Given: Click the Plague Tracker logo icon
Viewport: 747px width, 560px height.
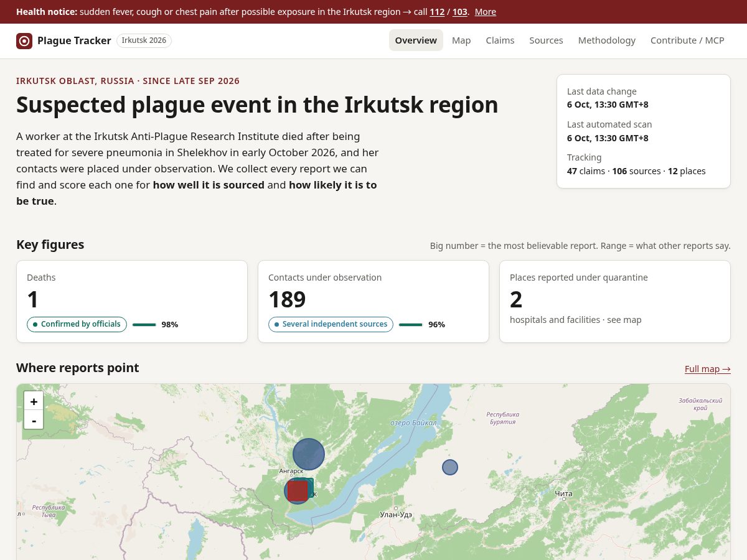Looking at the screenshot, I should tap(24, 41).
